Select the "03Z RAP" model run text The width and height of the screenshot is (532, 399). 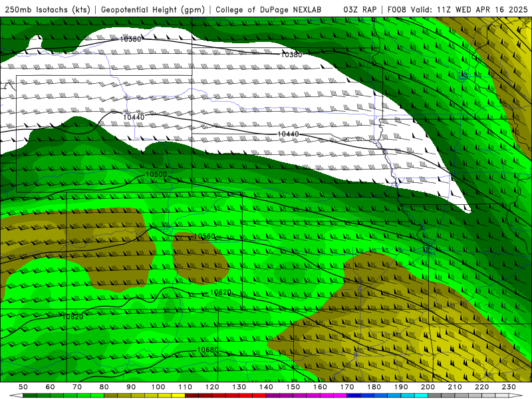(360, 9)
